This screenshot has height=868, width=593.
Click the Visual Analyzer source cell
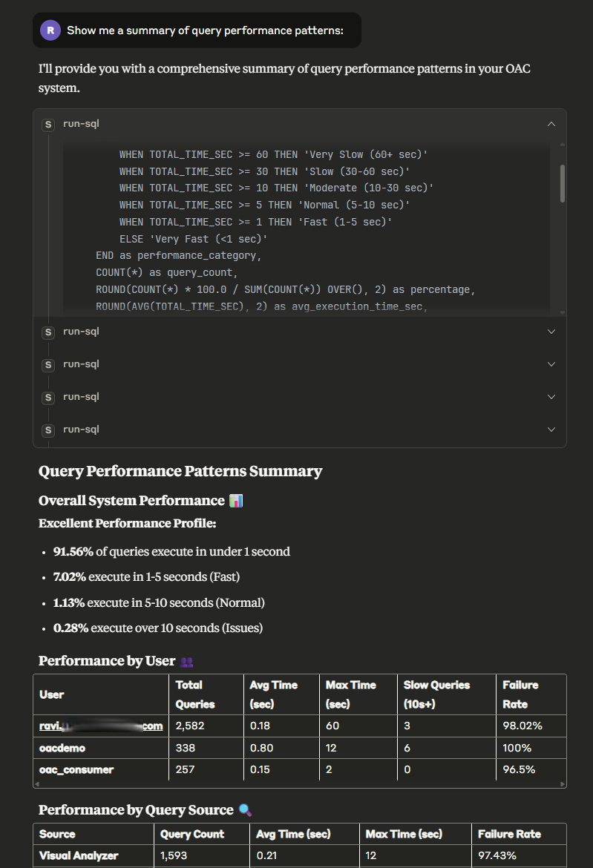(x=79, y=855)
